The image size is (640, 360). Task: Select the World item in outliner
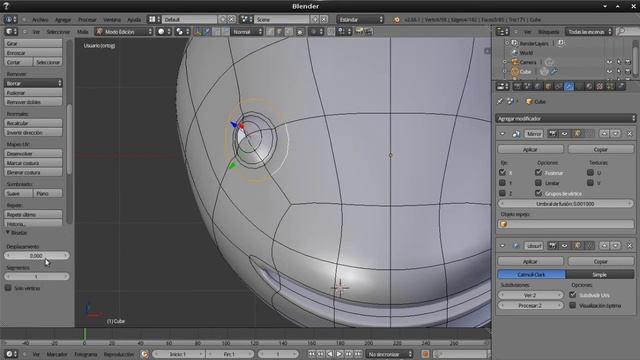pos(526,53)
